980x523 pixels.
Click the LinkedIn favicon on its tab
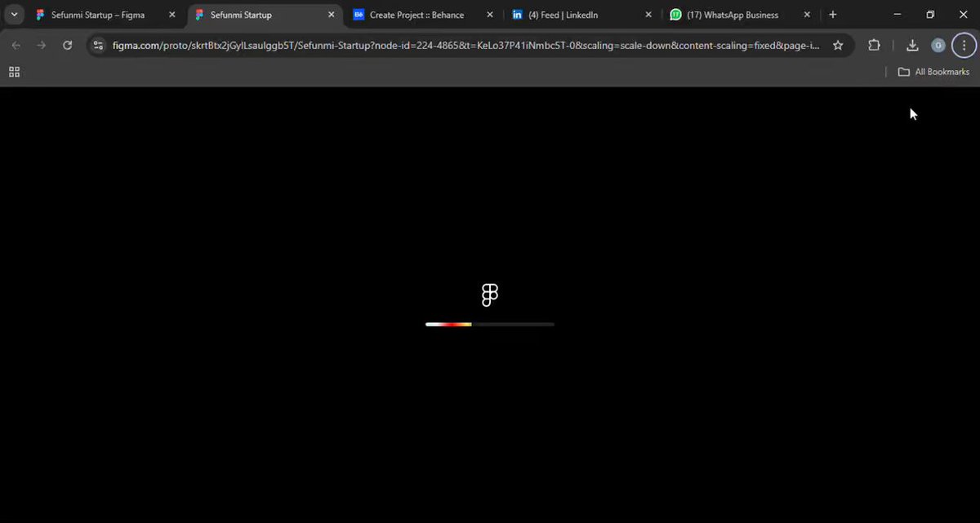[x=517, y=15]
